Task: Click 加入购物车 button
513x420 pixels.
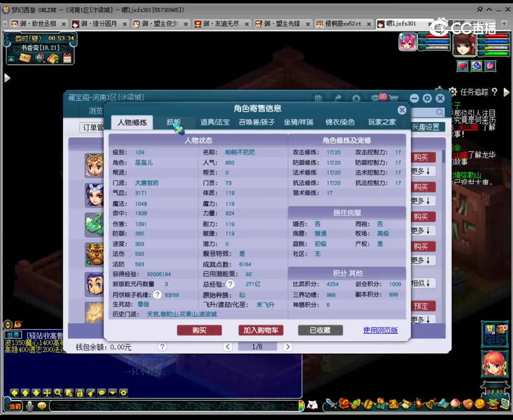Action: [x=261, y=330]
